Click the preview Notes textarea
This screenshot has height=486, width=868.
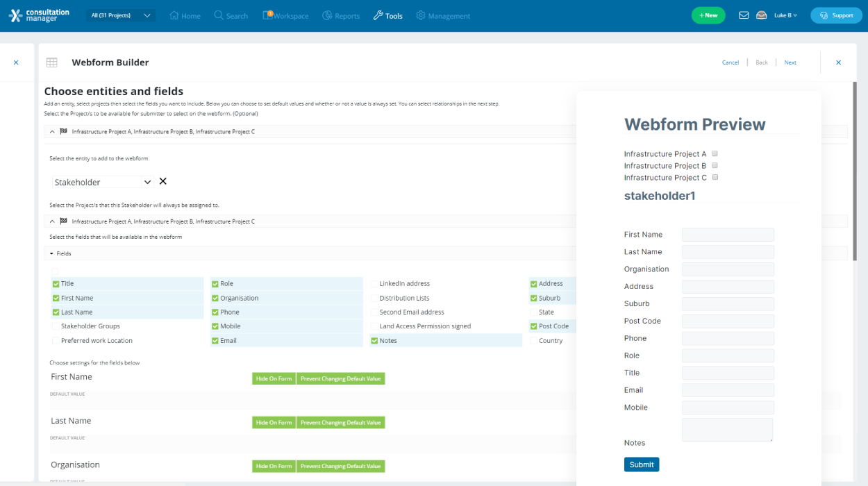tap(728, 430)
